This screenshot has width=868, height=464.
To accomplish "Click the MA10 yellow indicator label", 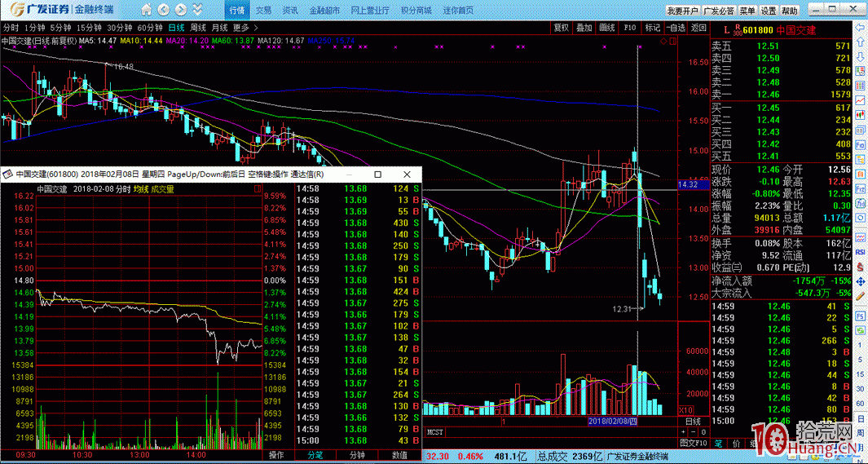I will pyautogui.click(x=142, y=41).
